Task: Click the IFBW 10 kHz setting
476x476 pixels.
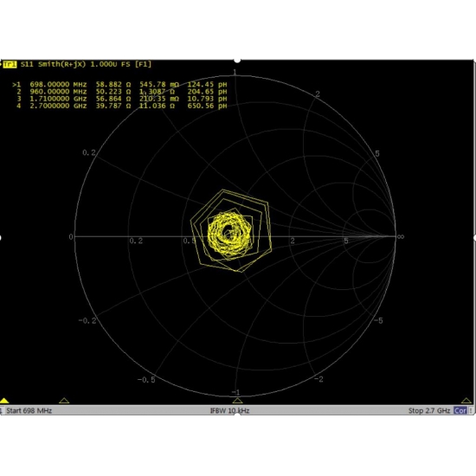Action: (x=230, y=411)
